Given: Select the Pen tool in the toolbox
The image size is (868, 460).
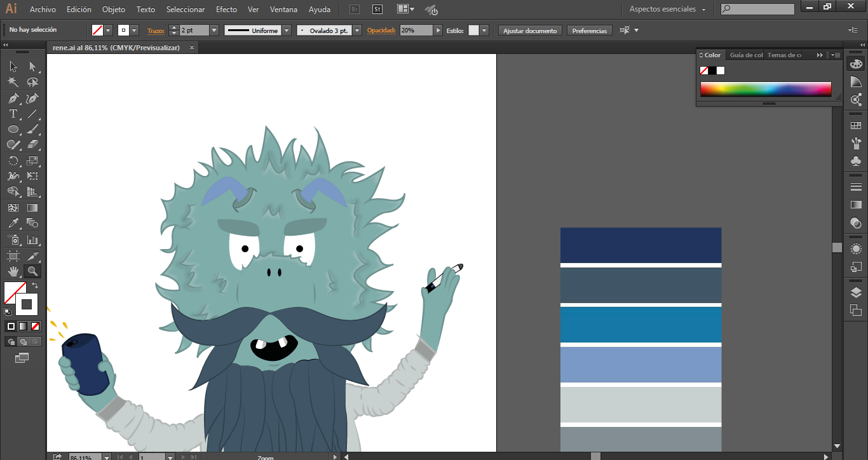Looking at the screenshot, I should click(x=13, y=98).
